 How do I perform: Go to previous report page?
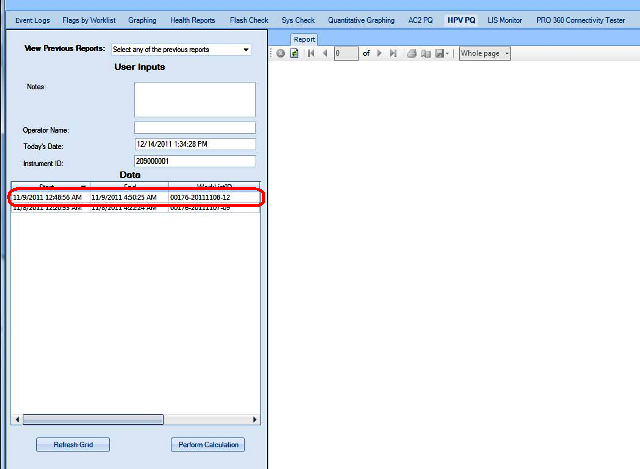324,53
